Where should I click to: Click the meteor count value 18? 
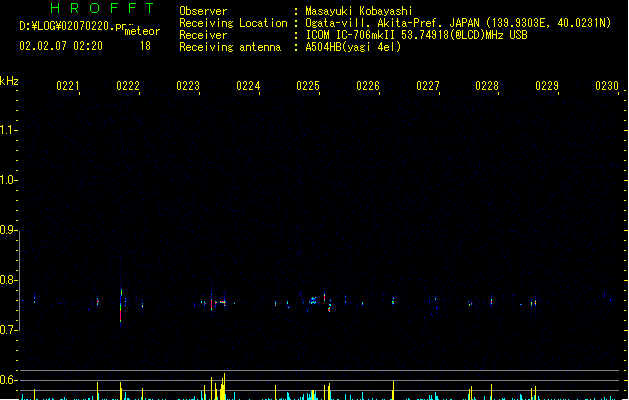tap(145, 46)
